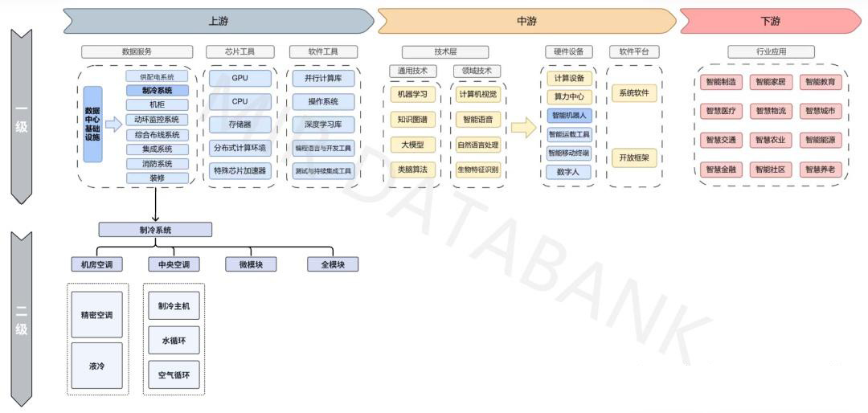Open the 中央空调 node in level two

174,264
